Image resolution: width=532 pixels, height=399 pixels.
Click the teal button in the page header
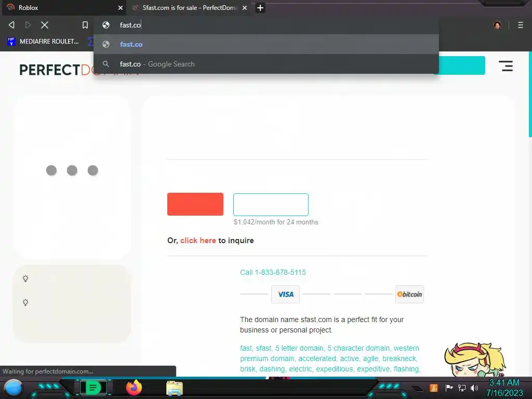click(x=462, y=65)
